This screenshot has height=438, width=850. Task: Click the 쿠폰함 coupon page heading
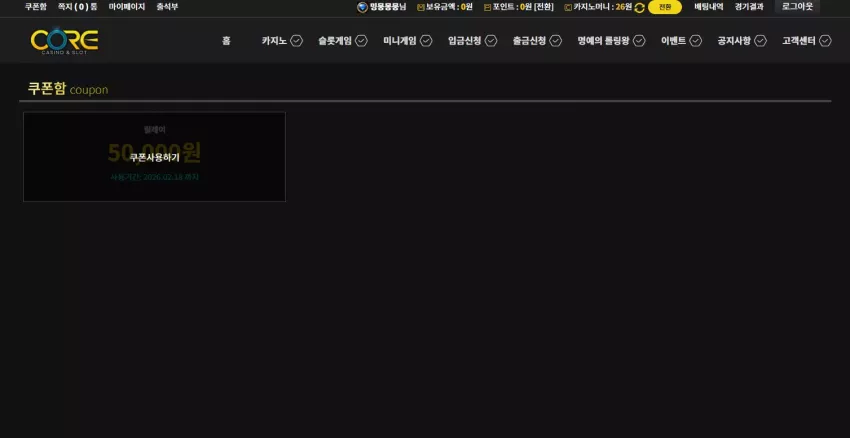[x=68, y=89]
